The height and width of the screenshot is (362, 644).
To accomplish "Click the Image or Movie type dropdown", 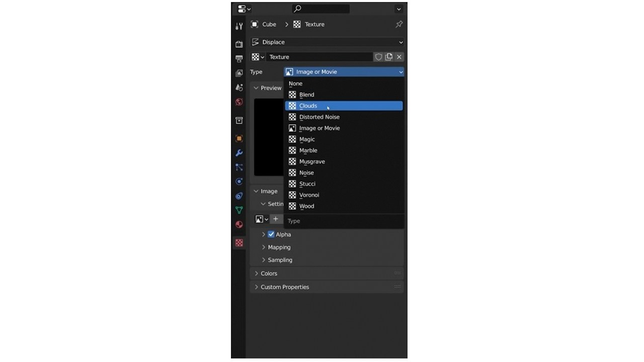I will (x=344, y=72).
